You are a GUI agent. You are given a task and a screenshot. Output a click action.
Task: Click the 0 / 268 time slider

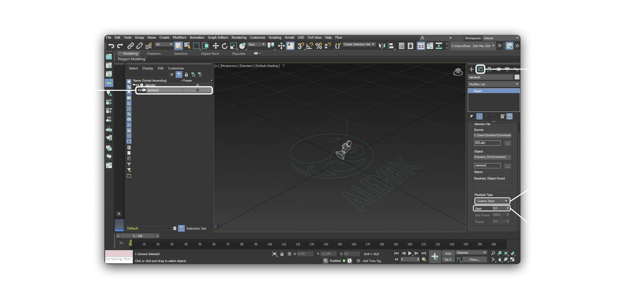[138, 236]
